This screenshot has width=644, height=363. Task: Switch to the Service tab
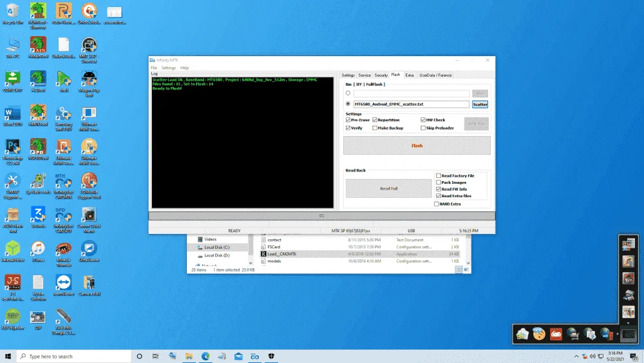tap(365, 75)
